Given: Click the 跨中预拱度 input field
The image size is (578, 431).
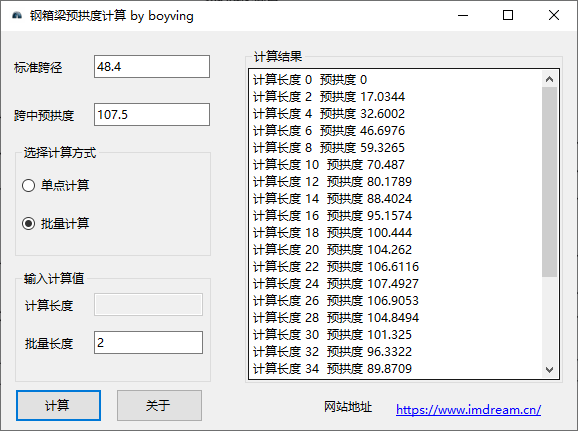Looking at the screenshot, I should (152, 115).
